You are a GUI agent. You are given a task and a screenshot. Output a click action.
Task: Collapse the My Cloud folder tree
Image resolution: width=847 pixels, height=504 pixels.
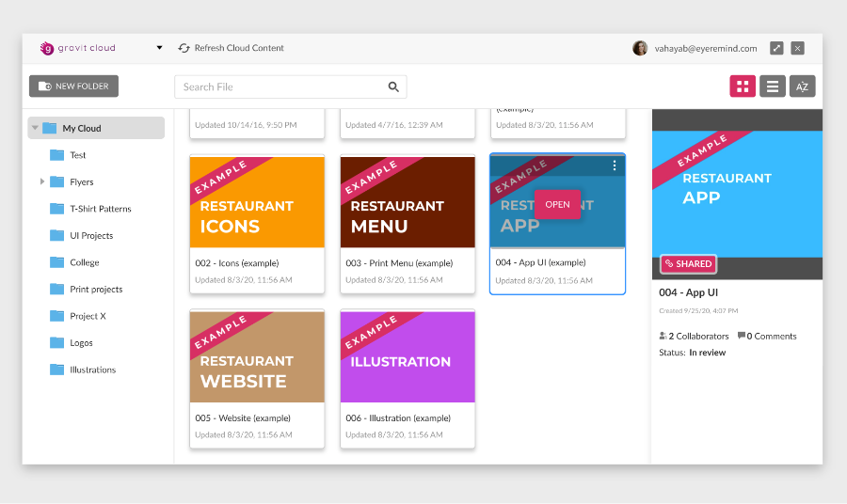[35, 128]
